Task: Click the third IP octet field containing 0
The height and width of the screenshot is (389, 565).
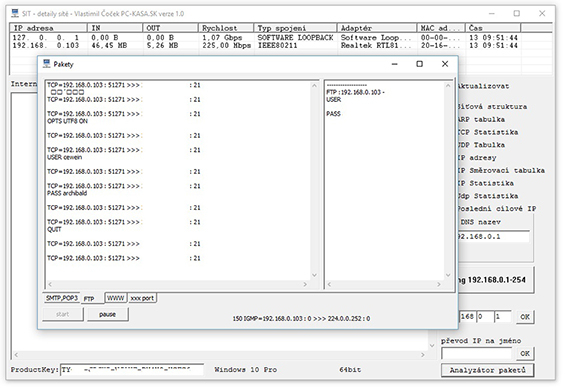Action: click(x=485, y=317)
